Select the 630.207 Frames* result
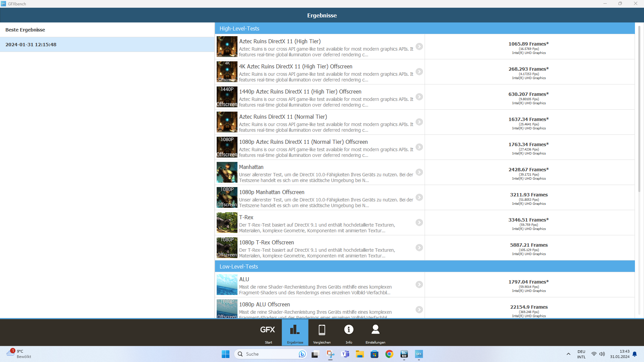 [x=529, y=94]
